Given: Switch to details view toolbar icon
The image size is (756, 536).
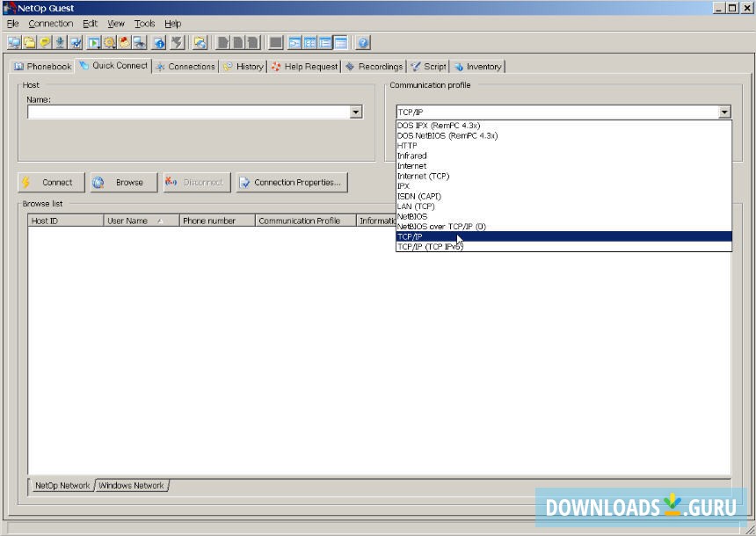Looking at the screenshot, I should click(x=341, y=43).
